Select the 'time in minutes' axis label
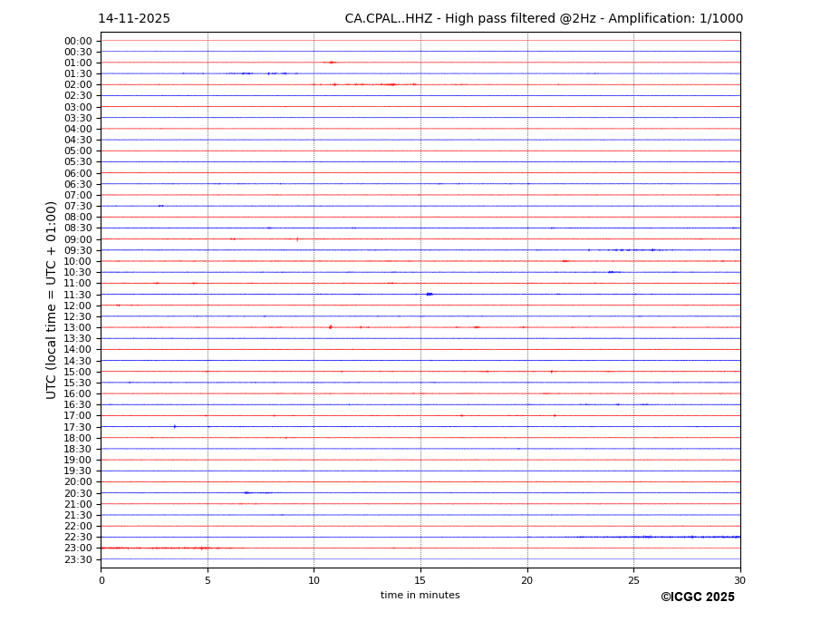 click(x=420, y=596)
